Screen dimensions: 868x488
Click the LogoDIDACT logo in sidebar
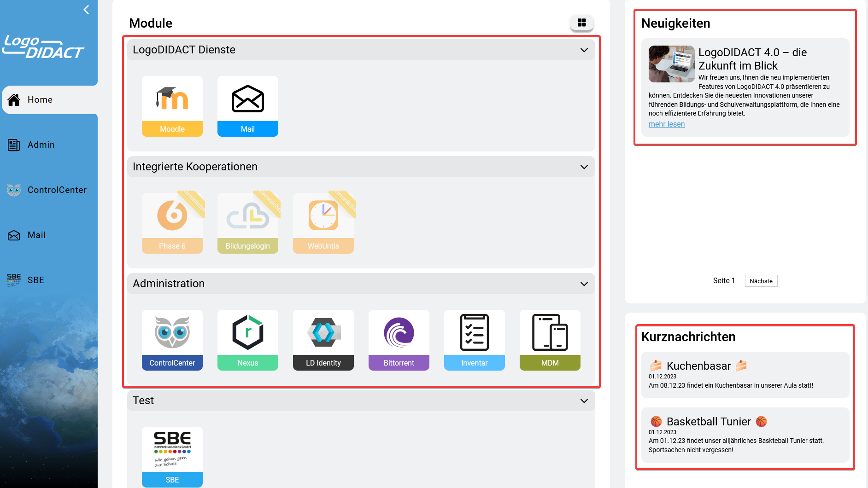coord(43,46)
